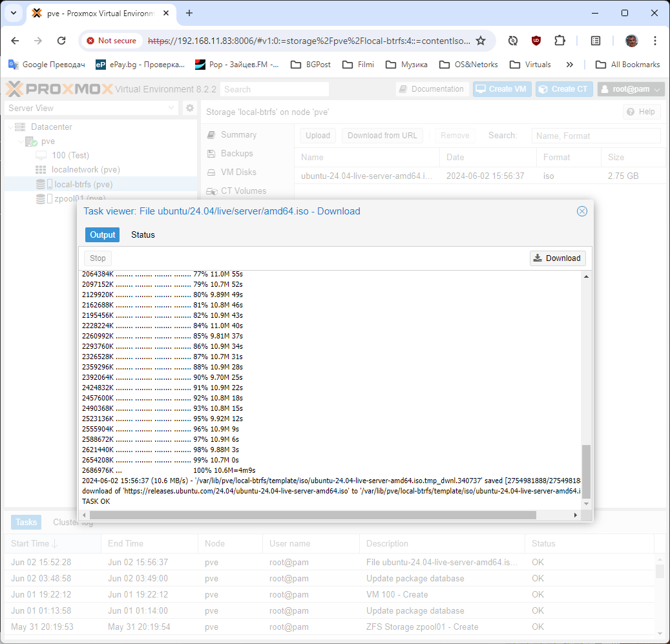Open the uBlock Origin shield extension
Screen dimensions: 670x644
coord(536,41)
